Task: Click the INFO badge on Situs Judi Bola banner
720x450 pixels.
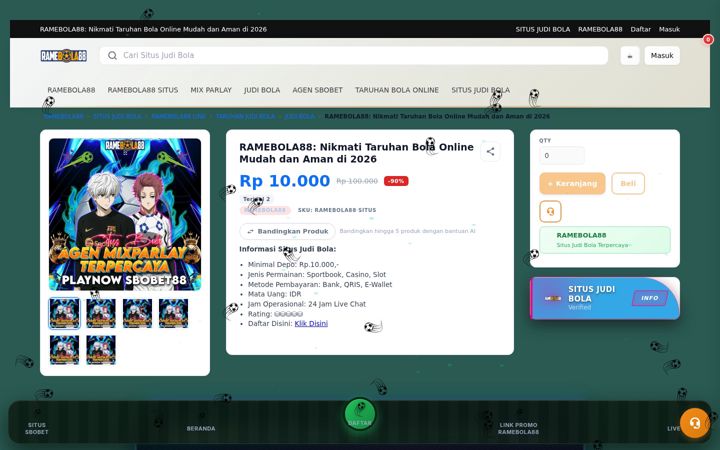Action: tap(649, 298)
